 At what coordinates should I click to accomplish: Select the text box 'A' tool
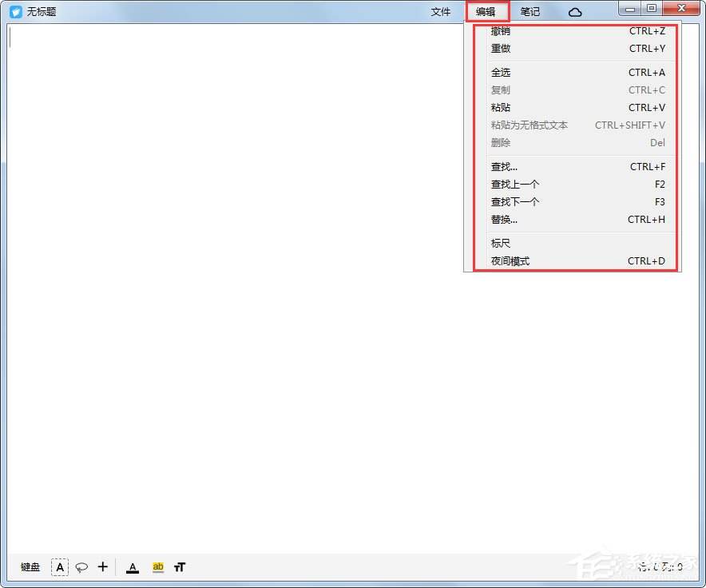(60, 567)
